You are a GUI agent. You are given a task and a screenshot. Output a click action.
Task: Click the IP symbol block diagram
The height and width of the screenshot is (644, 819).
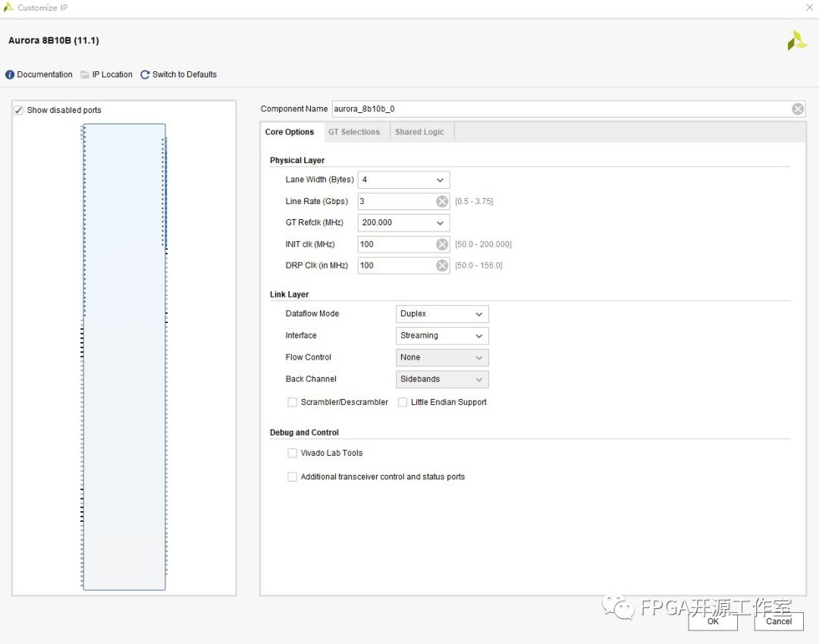(124, 357)
